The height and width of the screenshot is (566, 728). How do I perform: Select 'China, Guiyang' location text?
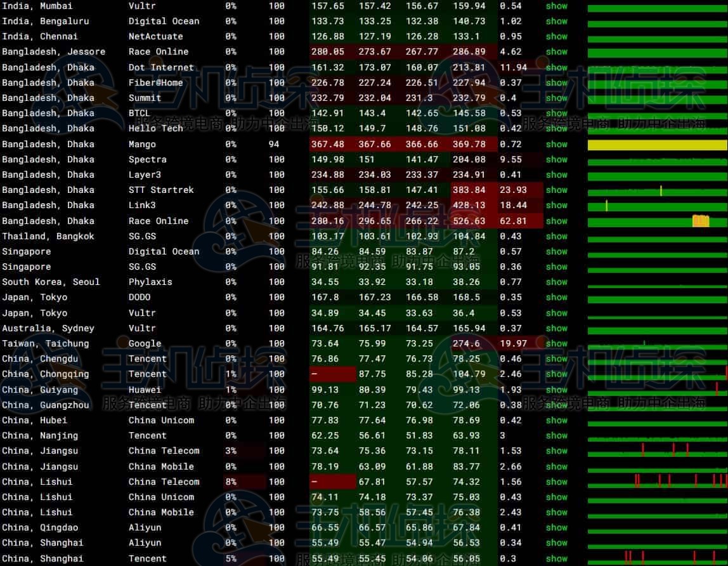tap(40, 390)
